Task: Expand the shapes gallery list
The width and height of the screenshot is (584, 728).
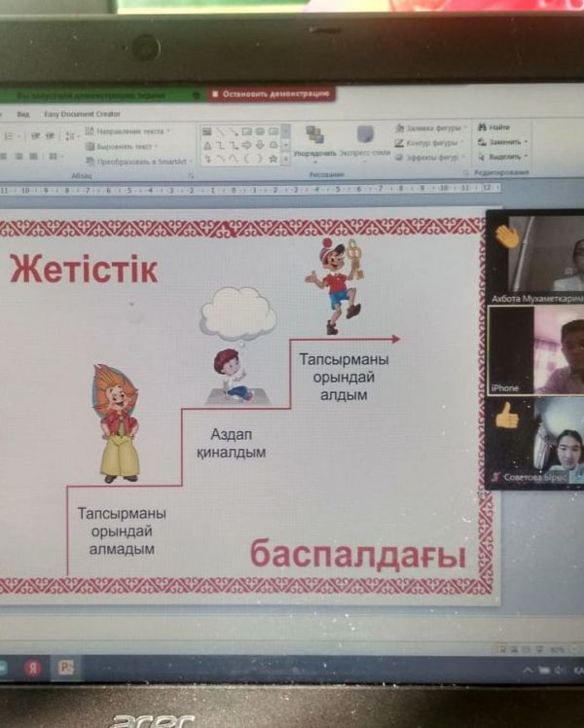Action: pos(286,158)
